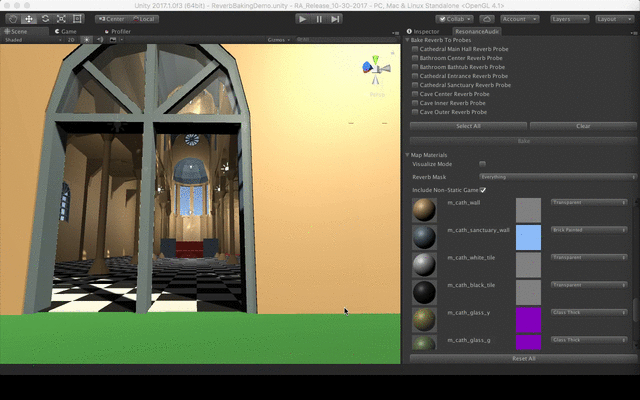The width and height of the screenshot is (640, 400).
Task: Open the Reverb Mask dropdown
Action: coord(558,177)
